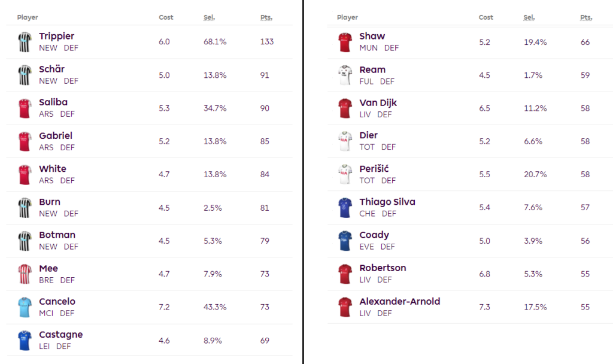The width and height of the screenshot is (613, 364).
Task: Select the Botman player row
Action: [149, 241]
